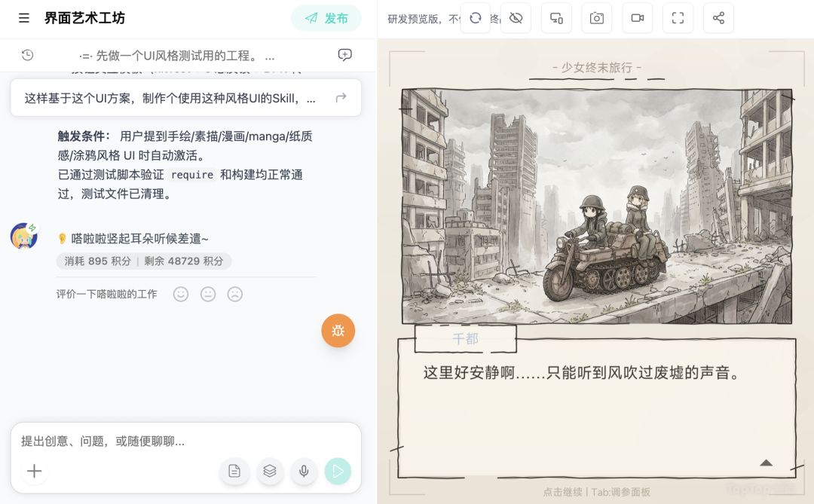The width and height of the screenshot is (814, 504).
Task: Rate work with neutral face
Action: (x=208, y=295)
